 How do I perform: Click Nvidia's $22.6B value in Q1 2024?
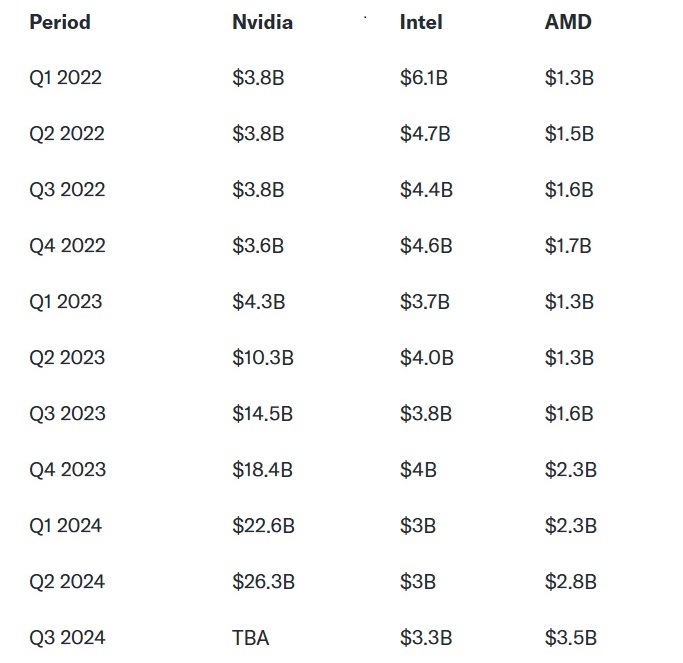pyautogui.click(x=263, y=526)
